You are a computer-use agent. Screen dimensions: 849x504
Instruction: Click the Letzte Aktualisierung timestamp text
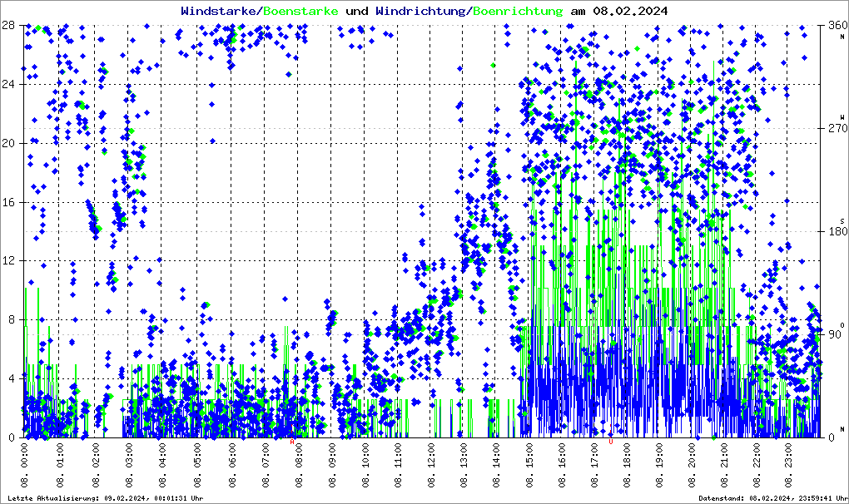tap(103, 498)
